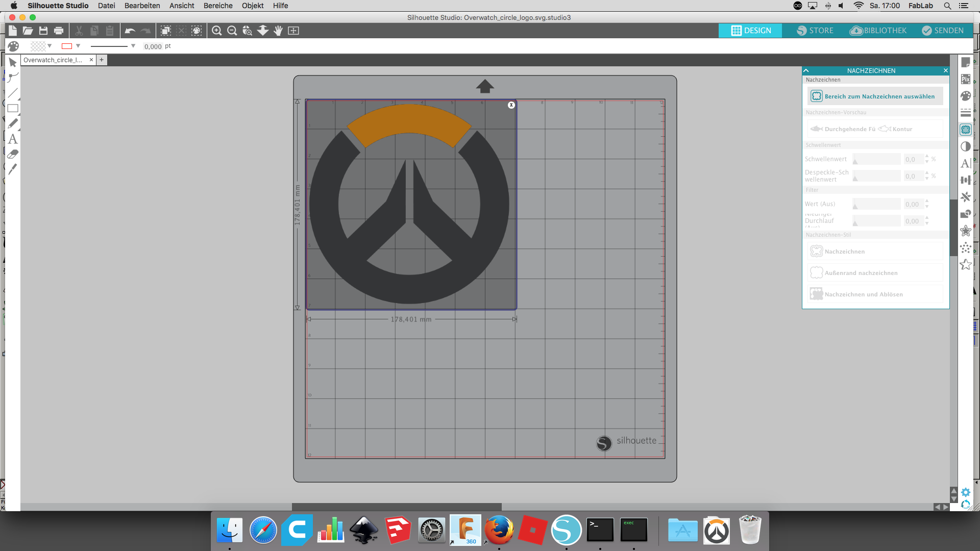Click the drag-zoom down arrow icon
This screenshot has width=980, height=551.
click(263, 31)
